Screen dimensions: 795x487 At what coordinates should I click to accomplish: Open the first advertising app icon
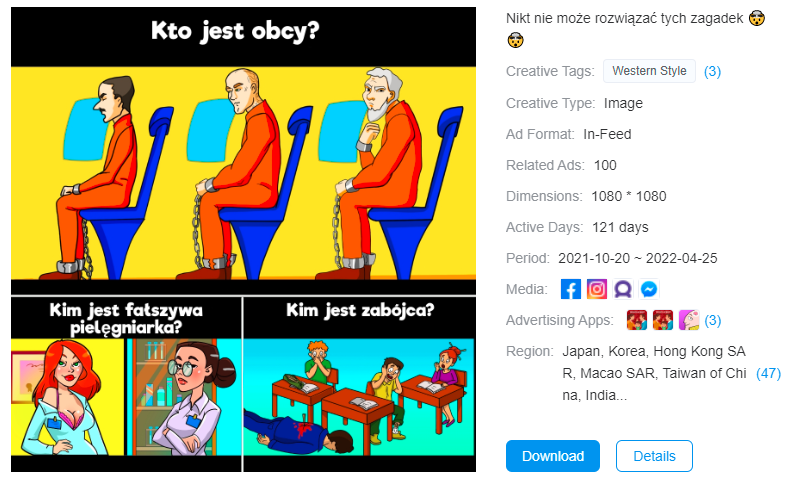coord(637,320)
